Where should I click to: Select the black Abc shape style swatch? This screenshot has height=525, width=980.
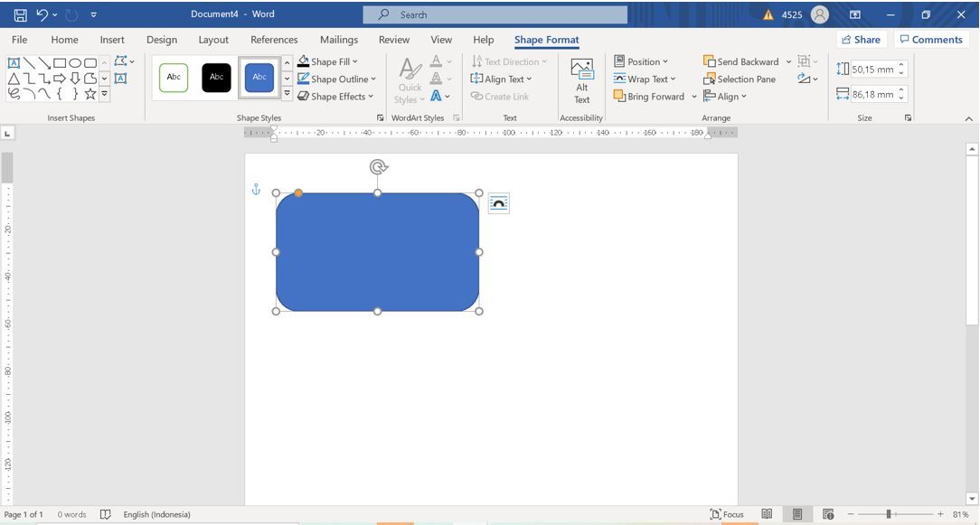click(216, 78)
